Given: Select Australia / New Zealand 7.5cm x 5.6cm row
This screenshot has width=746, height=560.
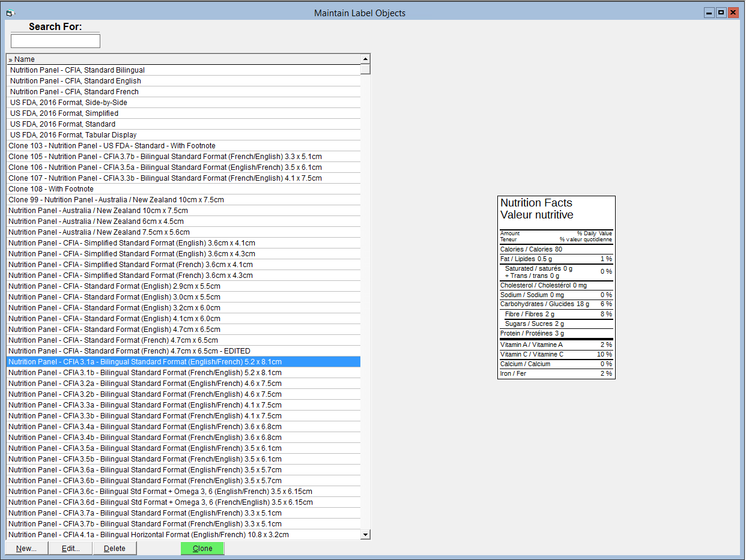Looking at the screenshot, I should coord(184,232).
